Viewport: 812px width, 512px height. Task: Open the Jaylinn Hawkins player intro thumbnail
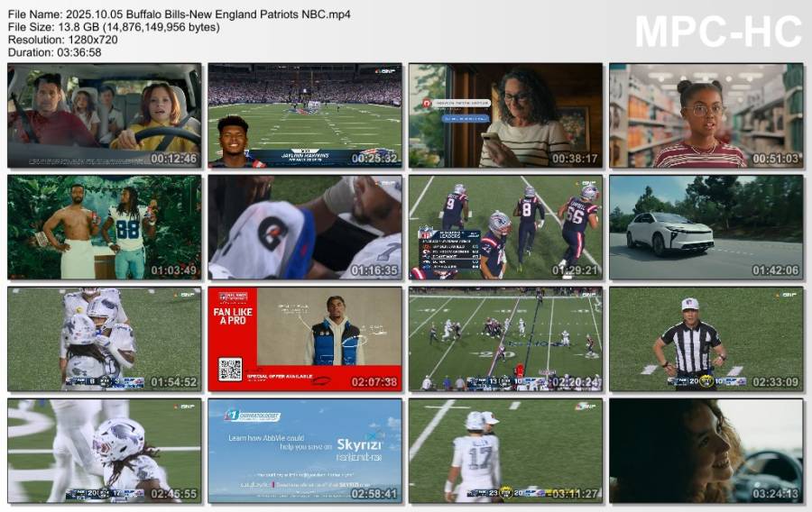click(305, 114)
